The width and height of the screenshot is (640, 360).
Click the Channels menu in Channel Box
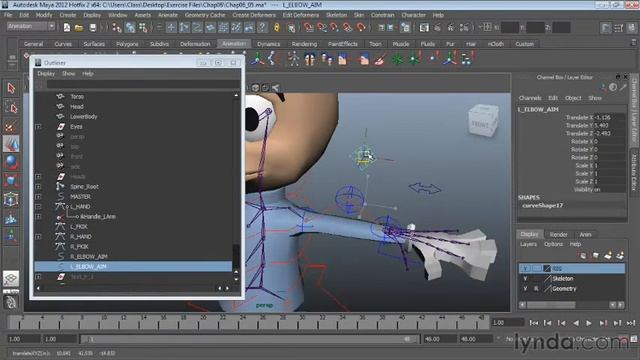(530, 98)
